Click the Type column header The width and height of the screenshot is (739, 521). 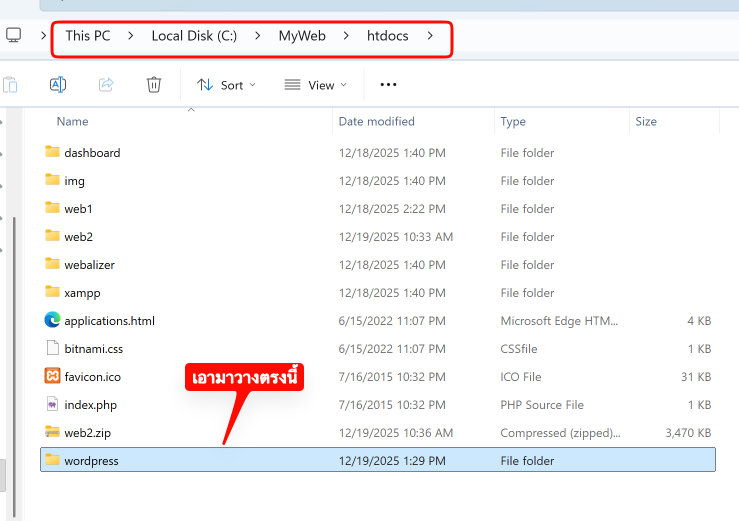click(x=513, y=121)
